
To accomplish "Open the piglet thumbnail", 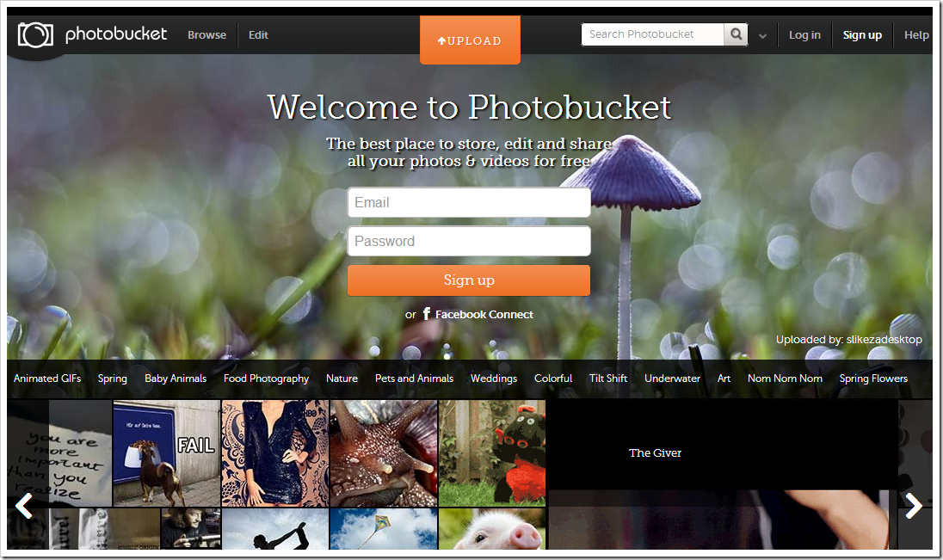I will click(492, 529).
